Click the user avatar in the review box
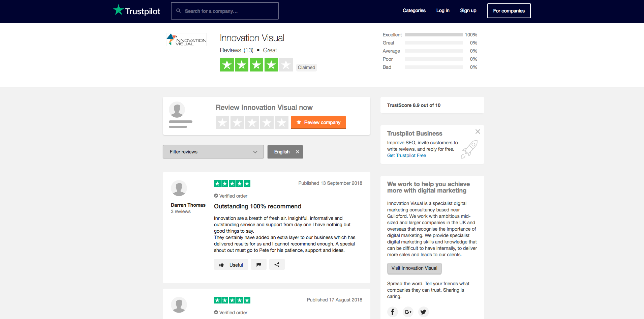Screen dimensions: 644x319 coord(177,110)
